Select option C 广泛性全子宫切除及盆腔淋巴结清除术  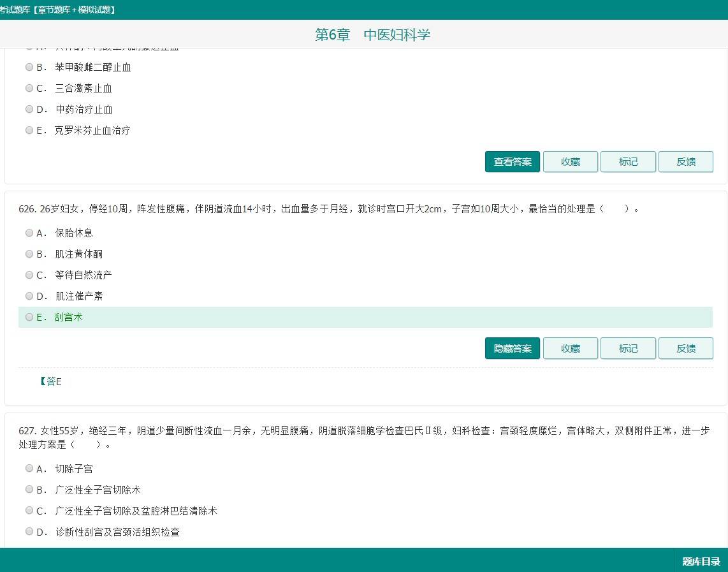pos(29,511)
